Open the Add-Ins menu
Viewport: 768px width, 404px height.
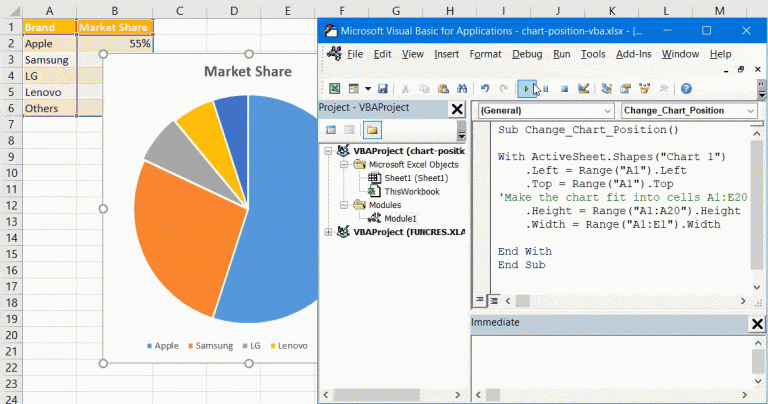634,54
